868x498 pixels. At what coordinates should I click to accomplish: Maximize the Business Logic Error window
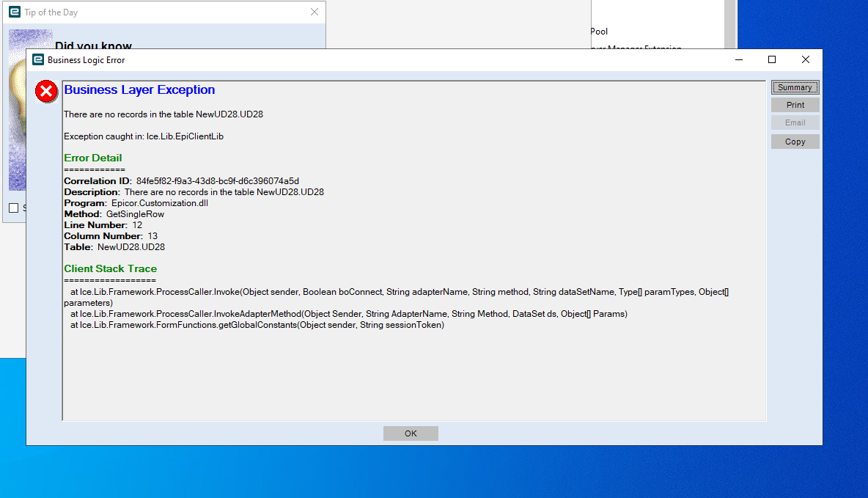point(771,59)
